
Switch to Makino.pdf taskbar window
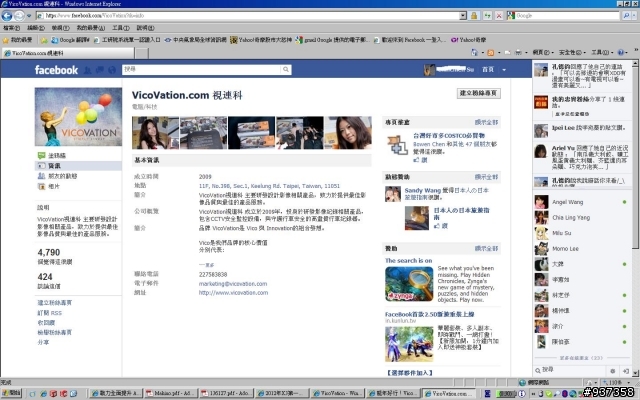pyautogui.click(x=171, y=393)
